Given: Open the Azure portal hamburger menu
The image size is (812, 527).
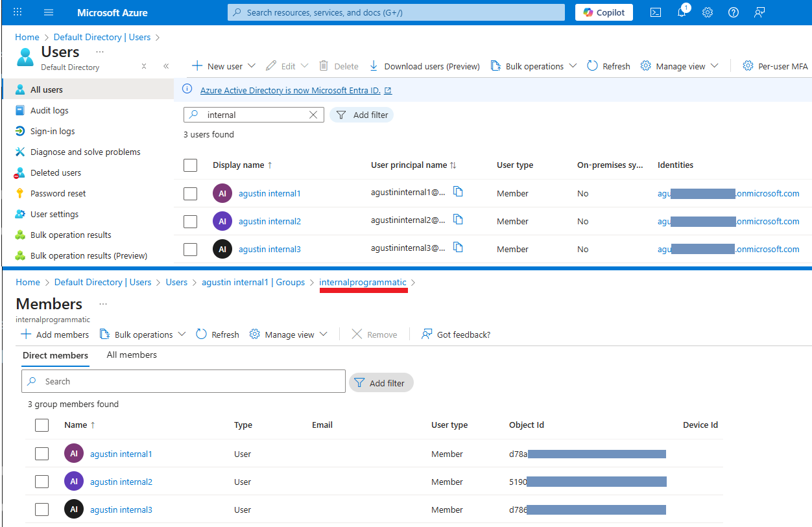Looking at the screenshot, I should [x=49, y=12].
